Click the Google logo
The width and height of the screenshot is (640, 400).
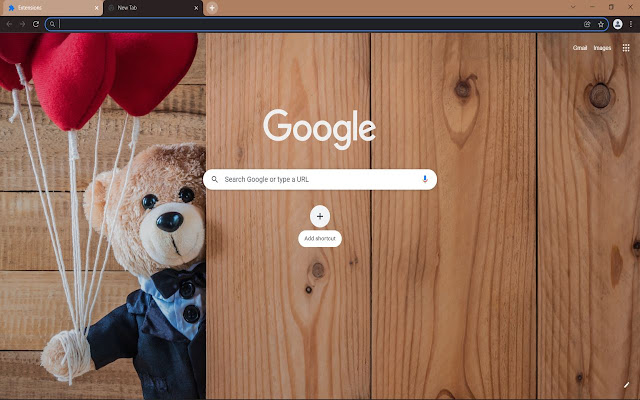pyautogui.click(x=320, y=129)
